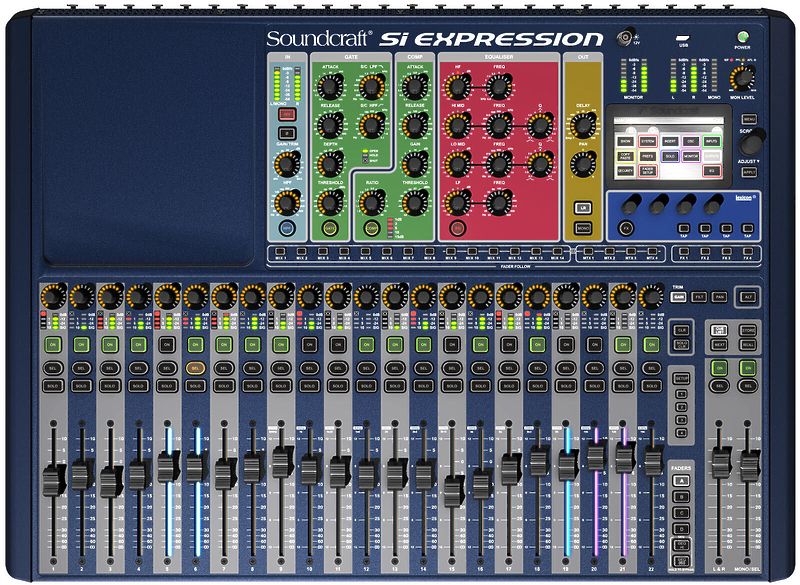Click the LO MID FREQ knob

(x=499, y=164)
